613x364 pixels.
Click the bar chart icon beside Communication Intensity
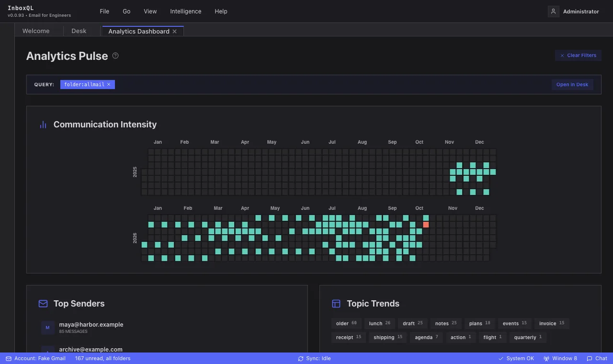click(x=43, y=125)
